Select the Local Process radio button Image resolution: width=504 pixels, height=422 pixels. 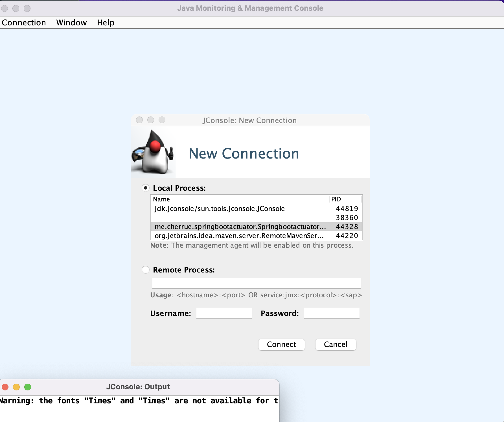tap(146, 188)
